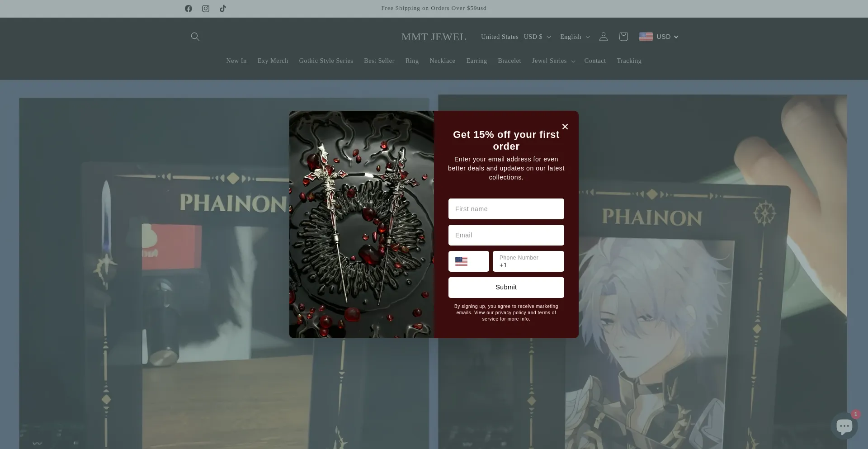Open the Earring category

coord(476,61)
